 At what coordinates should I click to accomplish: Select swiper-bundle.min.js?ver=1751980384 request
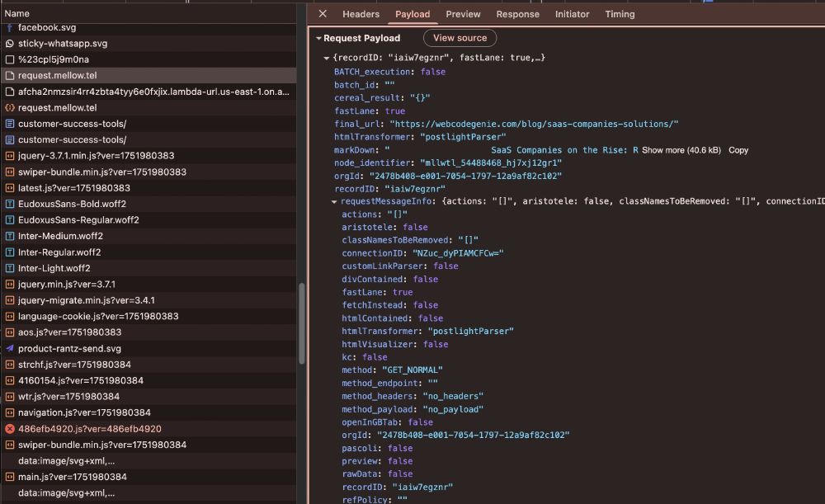click(x=148, y=445)
